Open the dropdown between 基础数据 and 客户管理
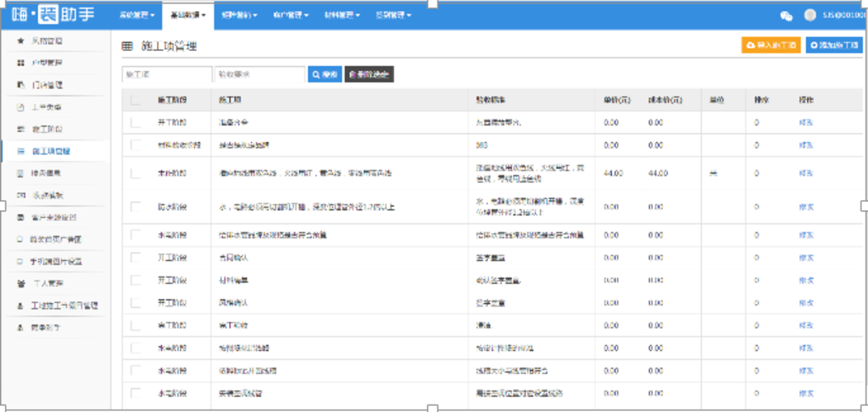Viewport: 868px width, 412px height. 239,15
